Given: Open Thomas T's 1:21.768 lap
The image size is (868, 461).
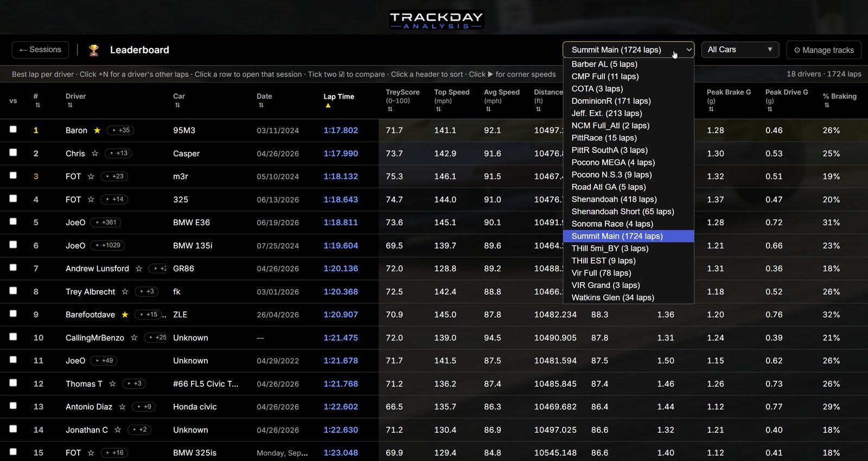Looking at the screenshot, I should click(x=341, y=384).
